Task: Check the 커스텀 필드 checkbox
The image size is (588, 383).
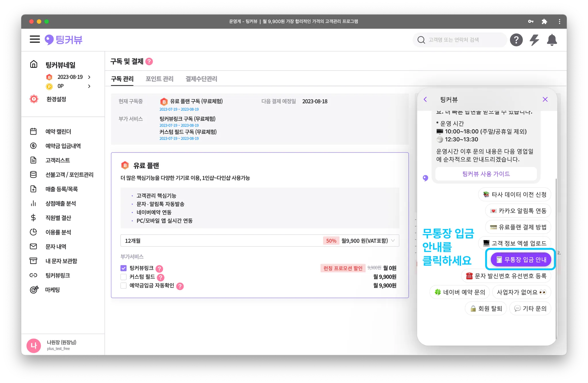Action: pyautogui.click(x=123, y=277)
